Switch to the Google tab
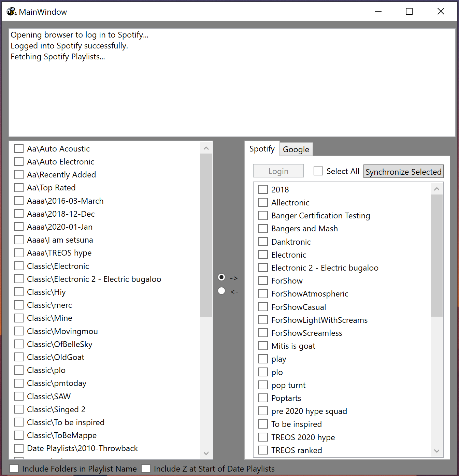This screenshot has width=459, height=476. point(296,149)
